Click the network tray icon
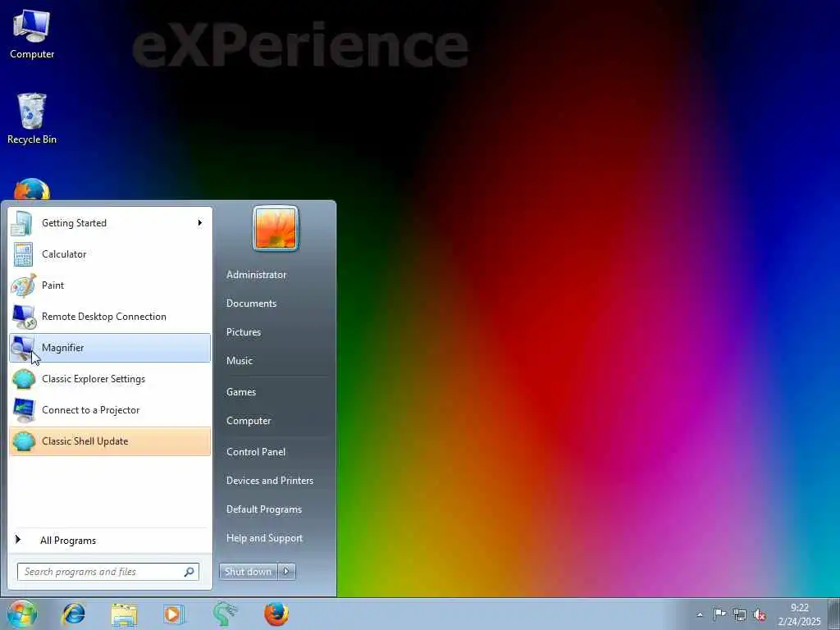 [x=740, y=614]
